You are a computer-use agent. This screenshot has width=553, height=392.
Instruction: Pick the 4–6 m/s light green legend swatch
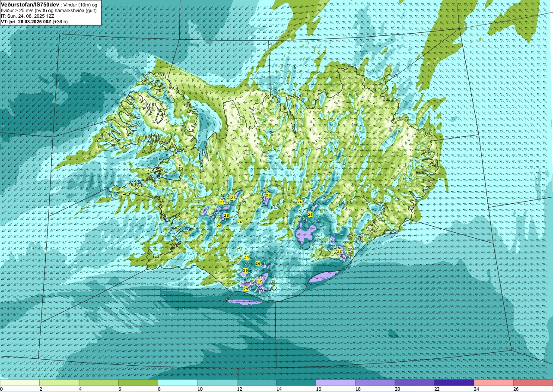point(99,383)
